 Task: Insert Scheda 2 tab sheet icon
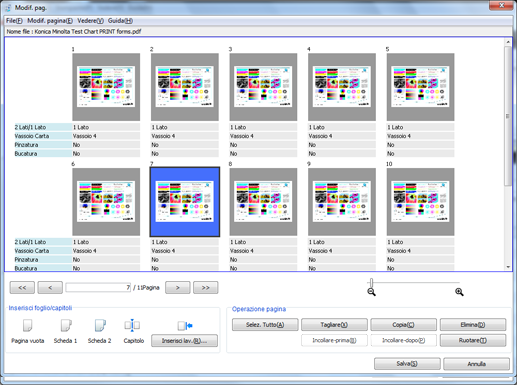(x=100, y=325)
